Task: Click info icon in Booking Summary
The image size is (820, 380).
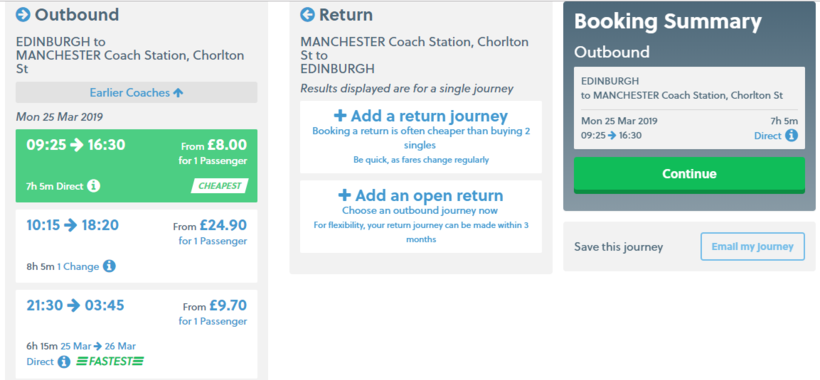Action: [x=792, y=136]
